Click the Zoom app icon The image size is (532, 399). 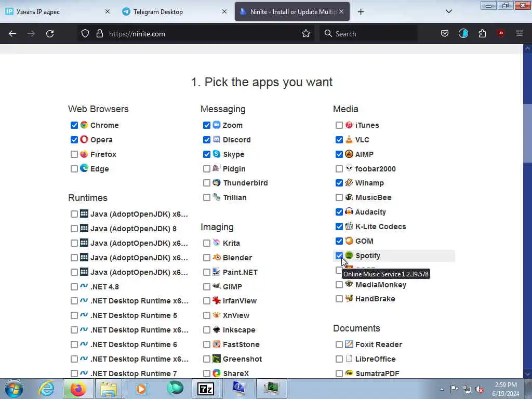(x=217, y=125)
